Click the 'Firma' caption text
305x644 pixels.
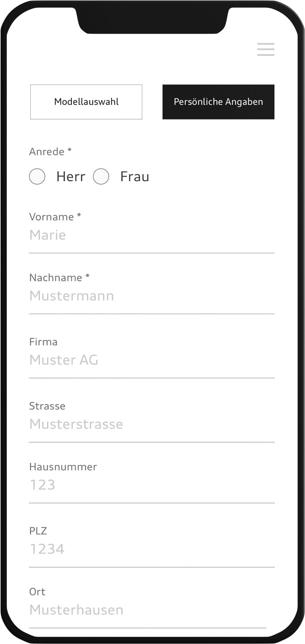(x=43, y=342)
